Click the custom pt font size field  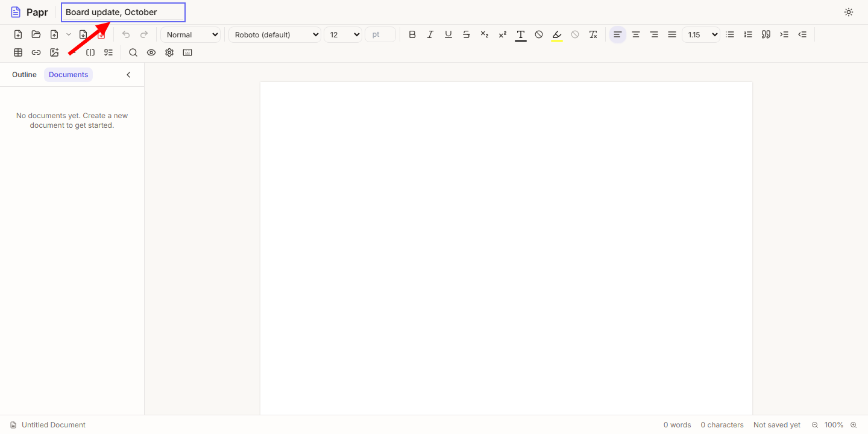380,34
